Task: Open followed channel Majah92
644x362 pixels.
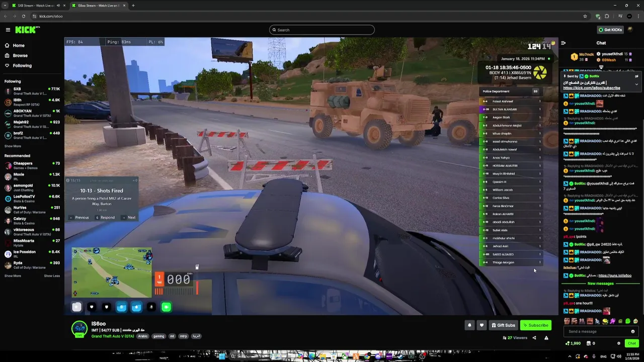Action: tap(32, 124)
